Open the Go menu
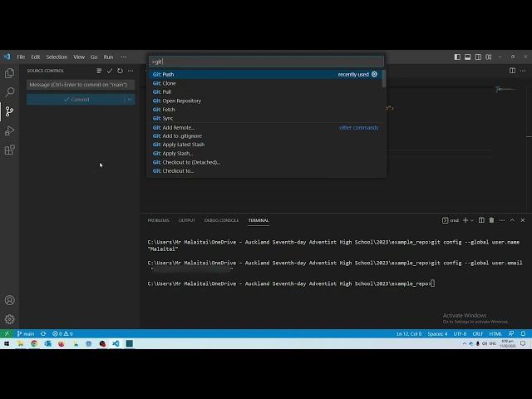The width and height of the screenshot is (532, 399). (94, 57)
